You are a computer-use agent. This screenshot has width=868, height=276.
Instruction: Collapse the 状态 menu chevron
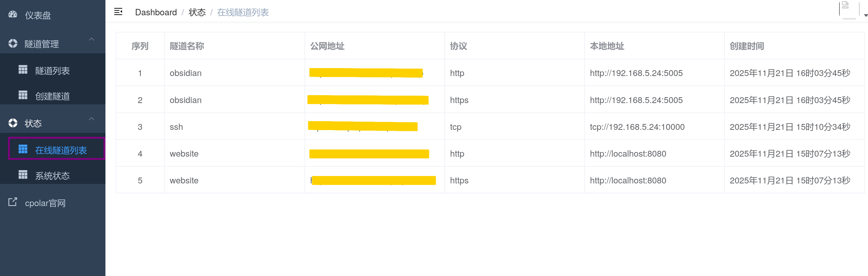[x=91, y=119]
